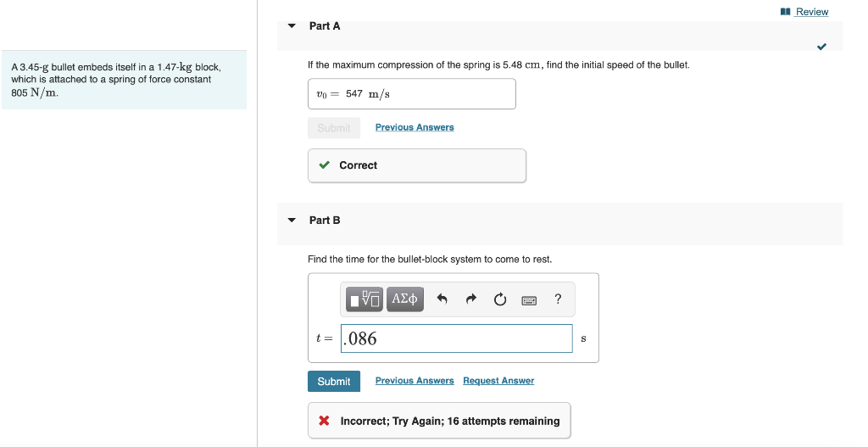Open Previous Answers for Part A
868x447 pixels.
[415, 127]
